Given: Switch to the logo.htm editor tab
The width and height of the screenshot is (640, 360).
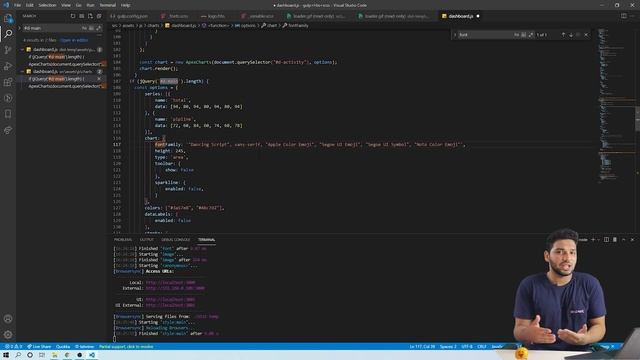Looking at the screenshot, I should pos(213,16).
